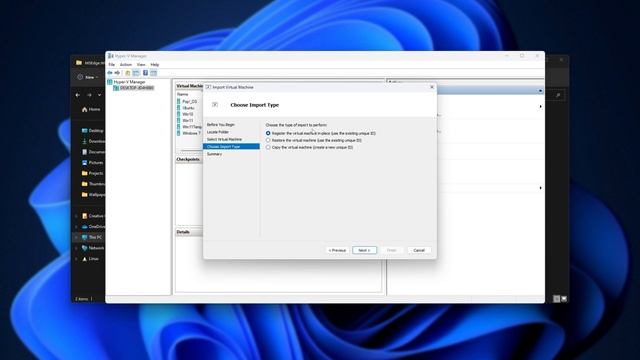Image resolution: width=640 pixels, height=360 pixels.
Task: Open recent locations chevron in File Explorer
Action: [x=99, y=95]
